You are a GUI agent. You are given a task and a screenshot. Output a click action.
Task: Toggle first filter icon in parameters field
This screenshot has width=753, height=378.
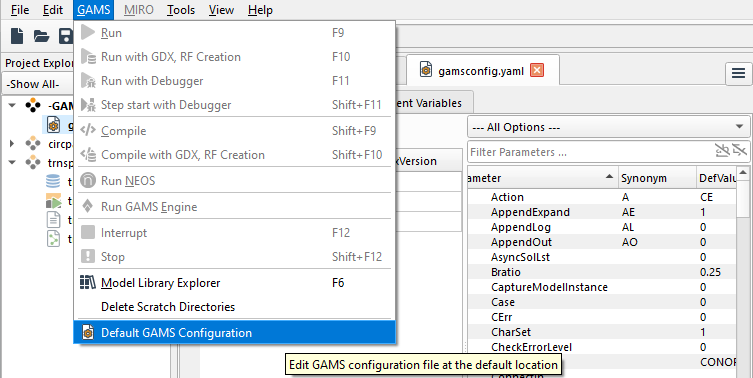coord(722,151)
